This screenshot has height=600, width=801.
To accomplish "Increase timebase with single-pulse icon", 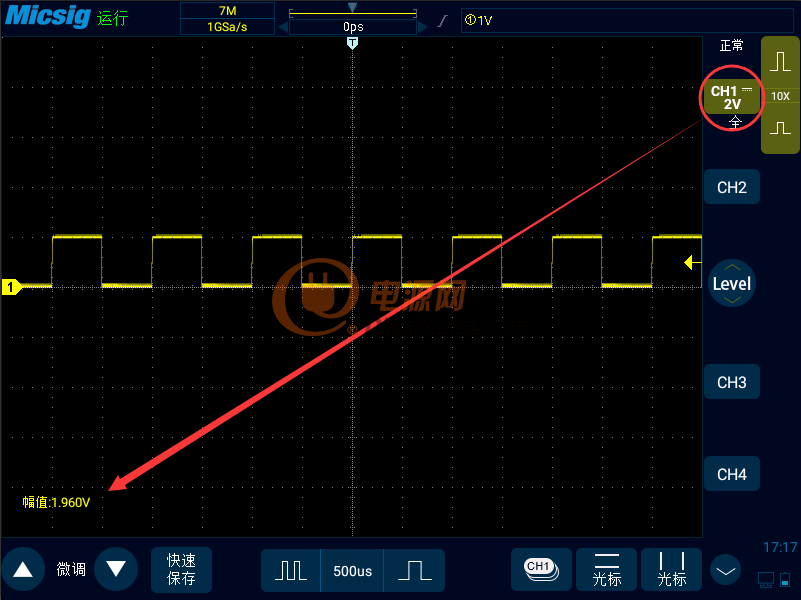I will (414, 570).
